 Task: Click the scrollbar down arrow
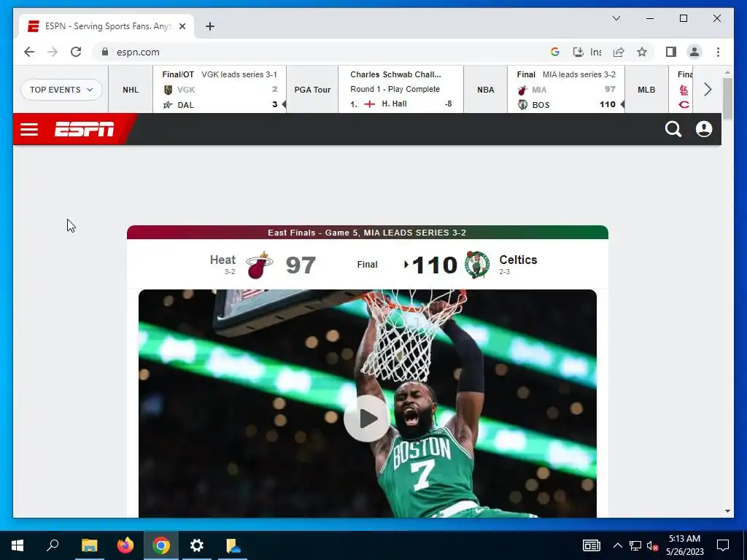click(x=727, y=511)
